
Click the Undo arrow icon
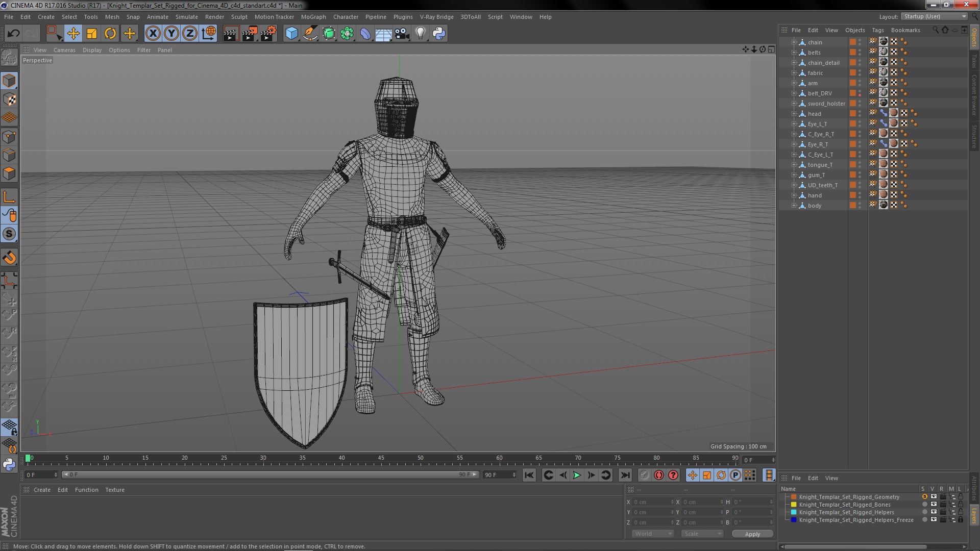click(13, 34)
